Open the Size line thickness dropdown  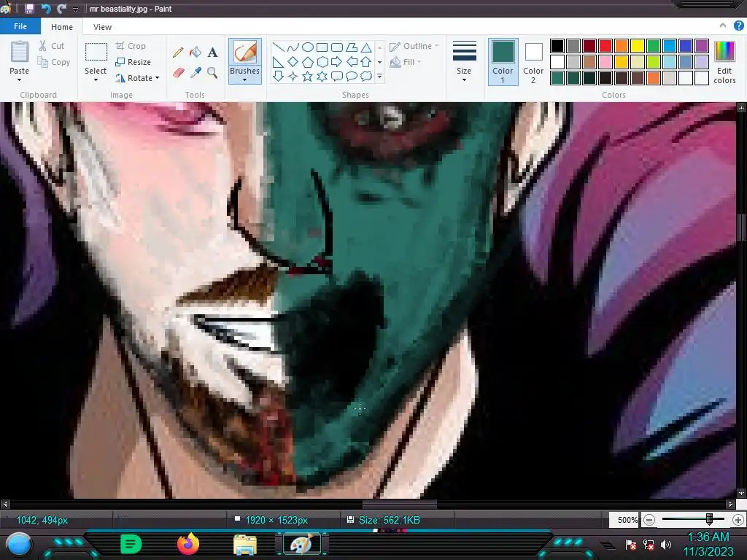click(x=464, y=62)
